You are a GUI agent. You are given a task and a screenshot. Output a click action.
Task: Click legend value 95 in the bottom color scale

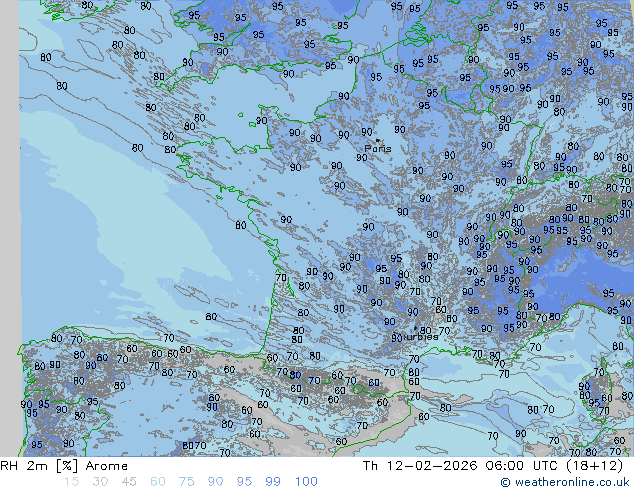point(244,482)
